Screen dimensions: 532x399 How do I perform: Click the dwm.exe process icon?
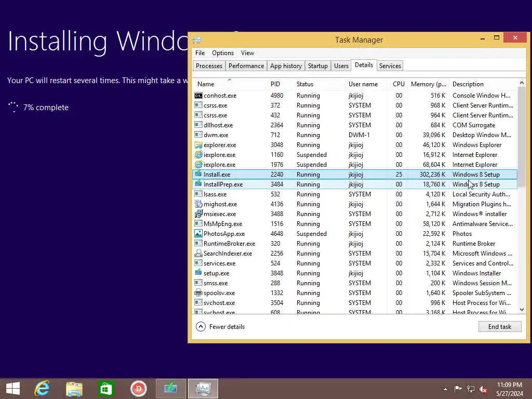tap(198, 135)
